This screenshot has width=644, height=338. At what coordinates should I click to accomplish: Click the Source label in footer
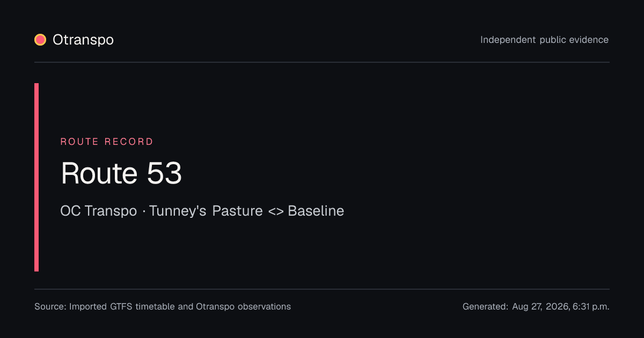(50, 307)
